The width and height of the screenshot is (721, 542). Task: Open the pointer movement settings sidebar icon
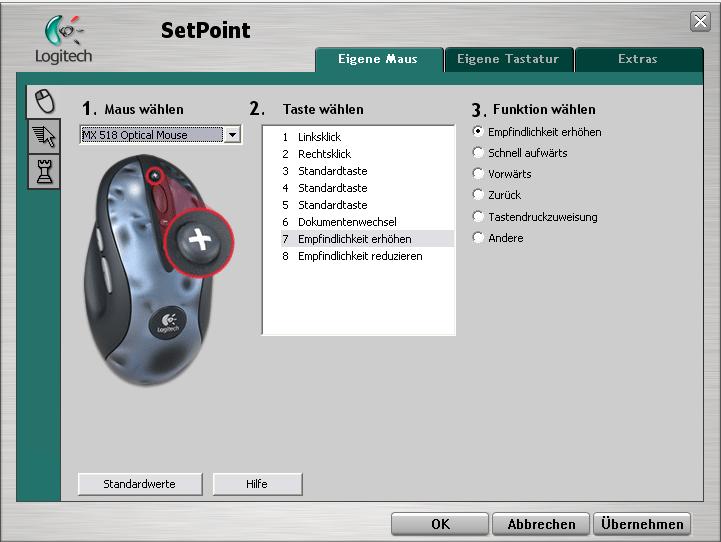pos(44,136)
